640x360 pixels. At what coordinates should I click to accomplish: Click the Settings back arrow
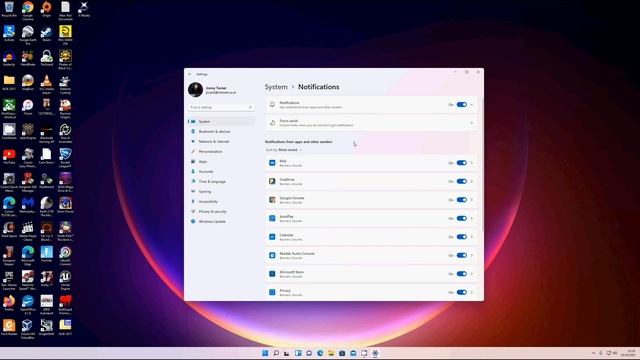pos(190,74)
